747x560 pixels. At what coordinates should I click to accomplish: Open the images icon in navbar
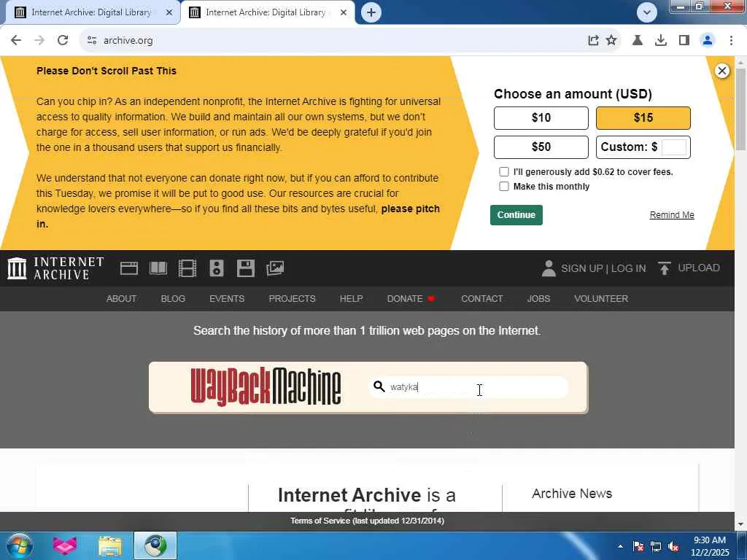click(x=275, y=268)
